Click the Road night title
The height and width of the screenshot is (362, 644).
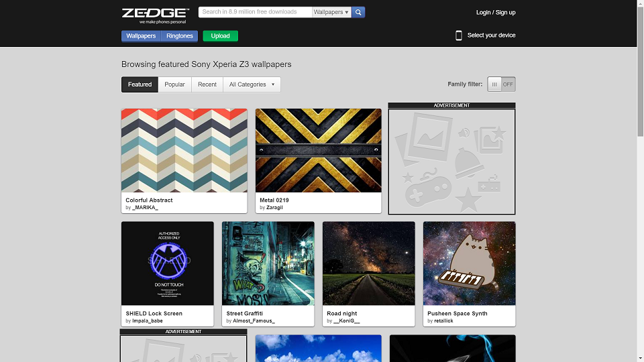pyautogui.click(x=342, y=314)
